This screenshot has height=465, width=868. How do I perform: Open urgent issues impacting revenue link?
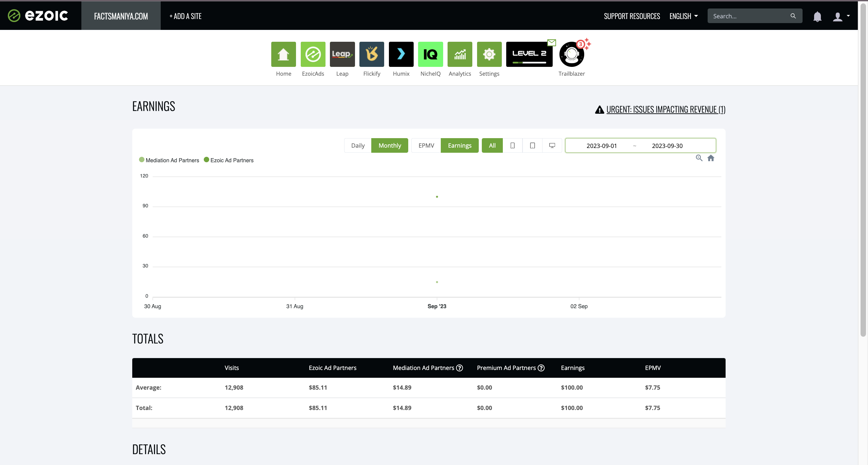click(x=666, y=110)
